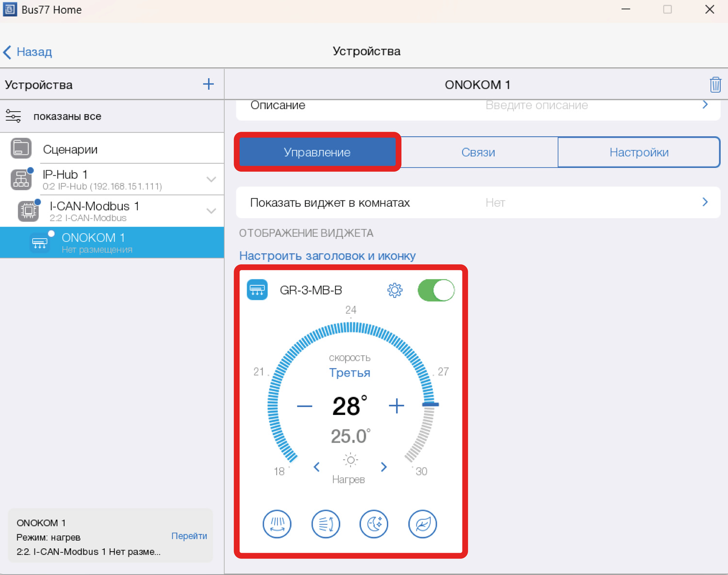The image size is (728, 575).
Task: Enable sleep night mode icon
Action: pos(374,524)
